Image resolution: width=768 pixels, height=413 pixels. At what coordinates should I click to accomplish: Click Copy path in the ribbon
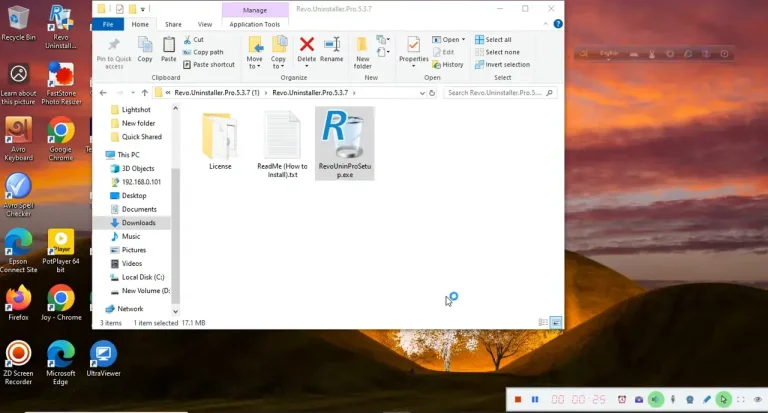203,52
